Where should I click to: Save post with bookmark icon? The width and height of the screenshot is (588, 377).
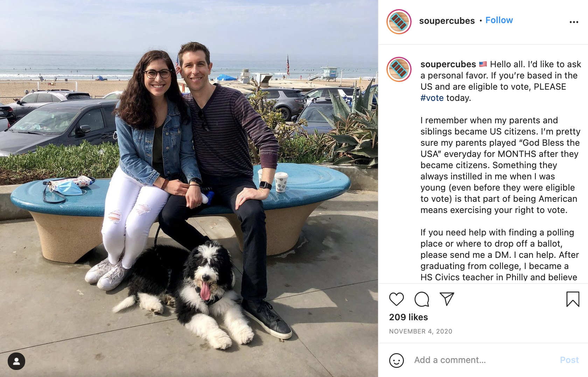[x=573, y=299]
